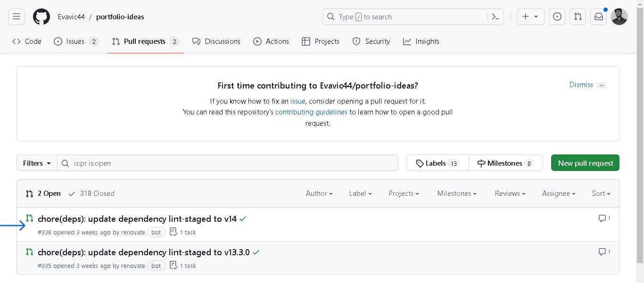Open the notifications inbox
Viewport: 644px width, 283px height.
(x=598, y=16)
